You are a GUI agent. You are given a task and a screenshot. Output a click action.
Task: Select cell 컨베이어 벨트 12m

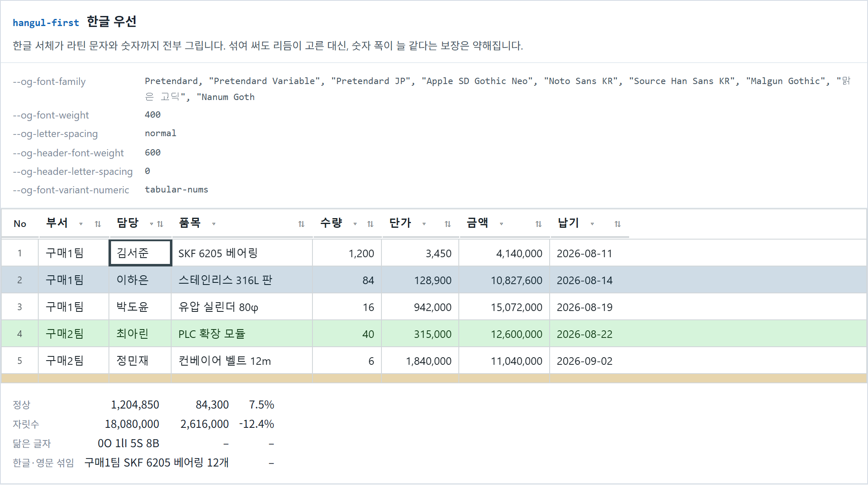click(242, 361)
